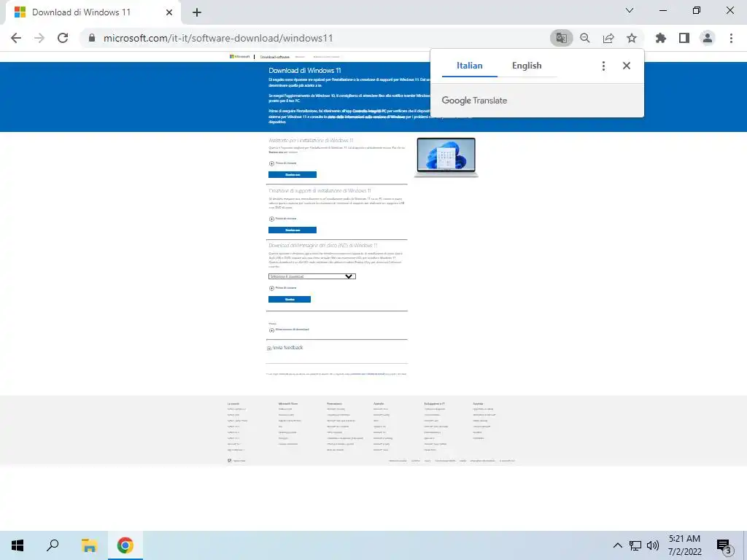Click the browser forward arrow
Image resolution: width=747 pixels, height=560 pixels.
coord(39,38)
